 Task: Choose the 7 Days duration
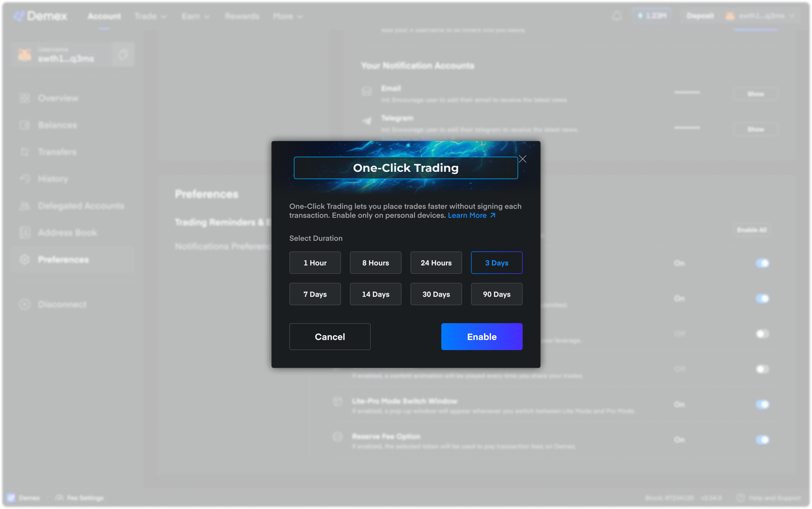pyautogui.click(x=315, y=294)
